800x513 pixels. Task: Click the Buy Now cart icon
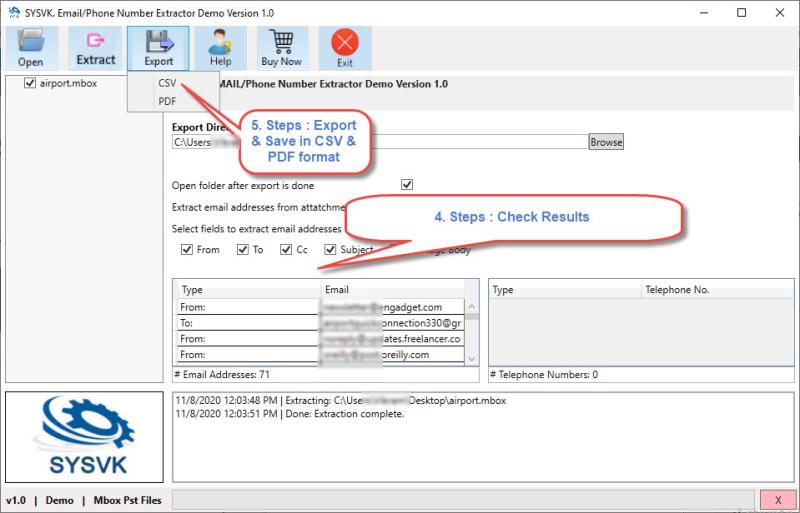pos(282,48)
